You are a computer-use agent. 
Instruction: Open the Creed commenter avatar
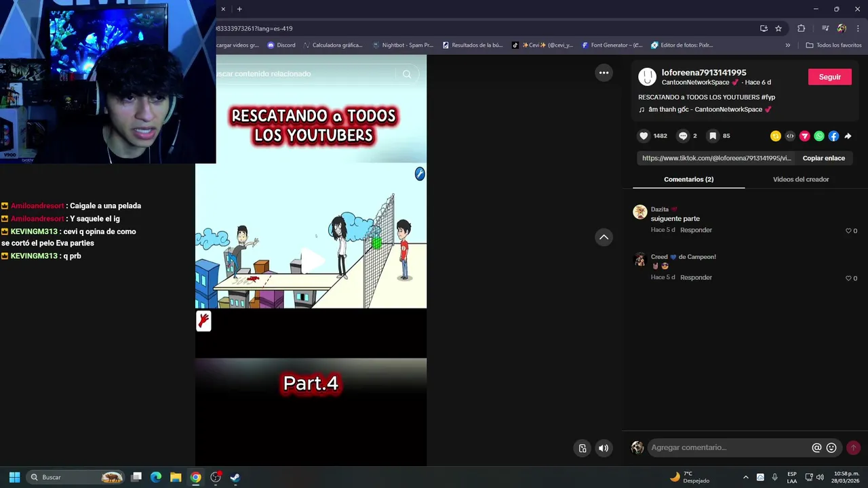pyautogui.click(x=640, y=260)
